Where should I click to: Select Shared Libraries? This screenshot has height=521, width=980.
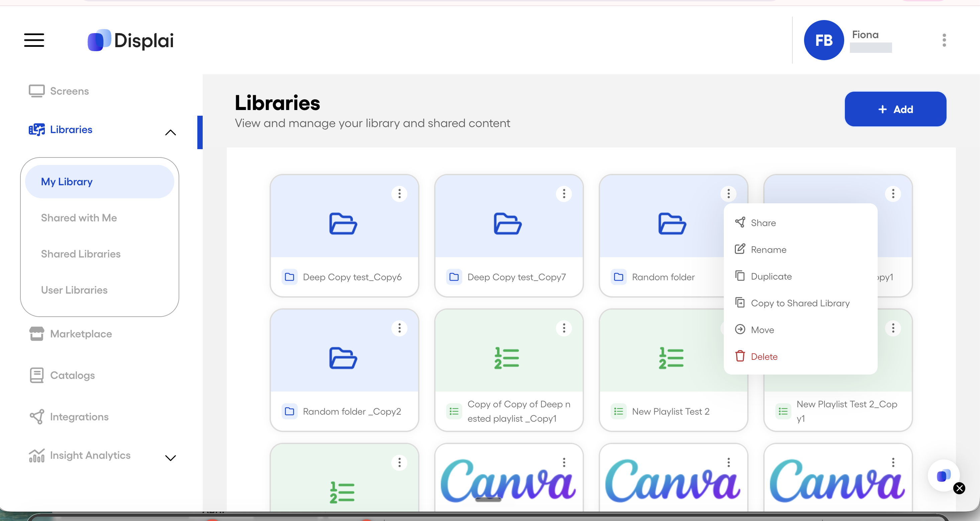81,254
